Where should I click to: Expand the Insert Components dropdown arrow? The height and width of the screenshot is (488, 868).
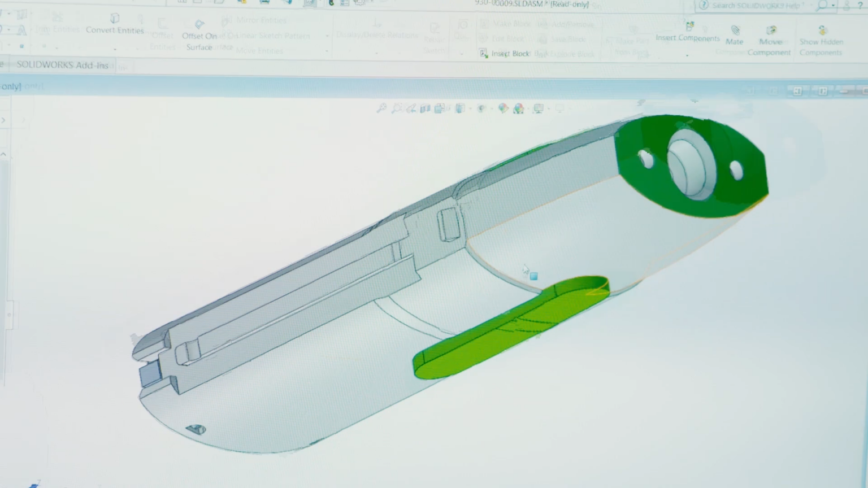687,55
